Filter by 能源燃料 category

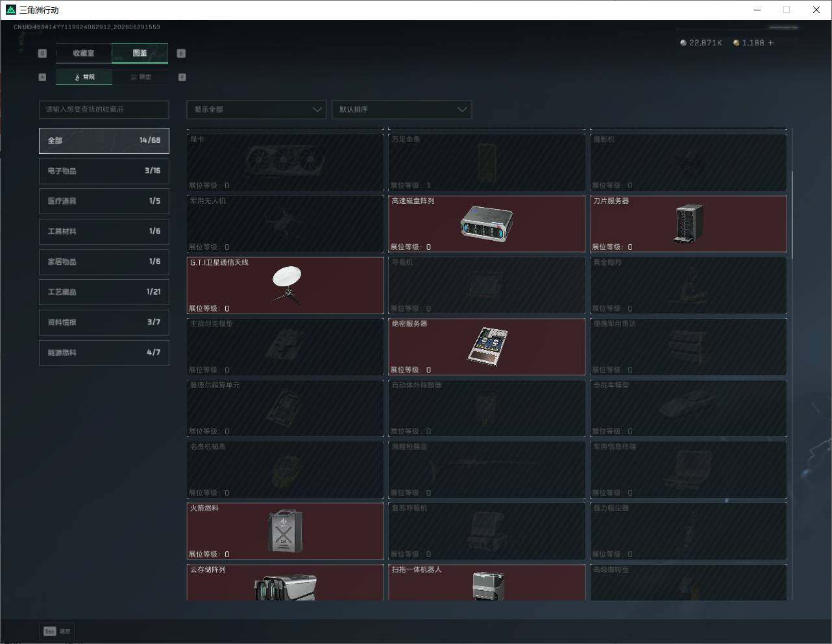(104, 353)
